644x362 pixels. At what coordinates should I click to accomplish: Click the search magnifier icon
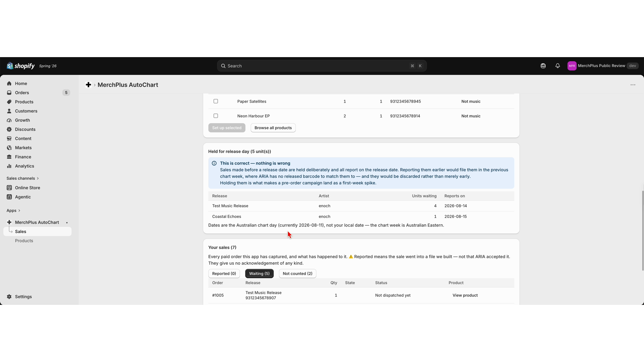point(223,66)
